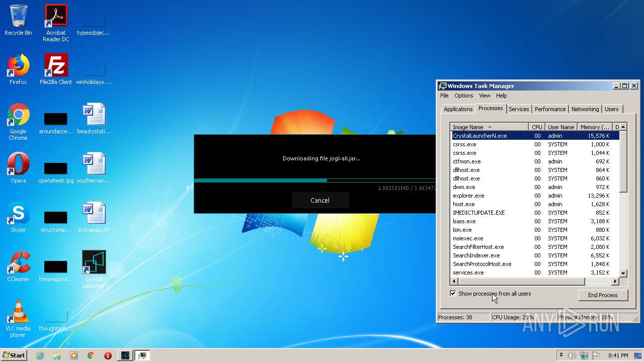Select CrystalLauncherN.exe process row
This screenshot has height=362, width=644.
tap(535, 136)
